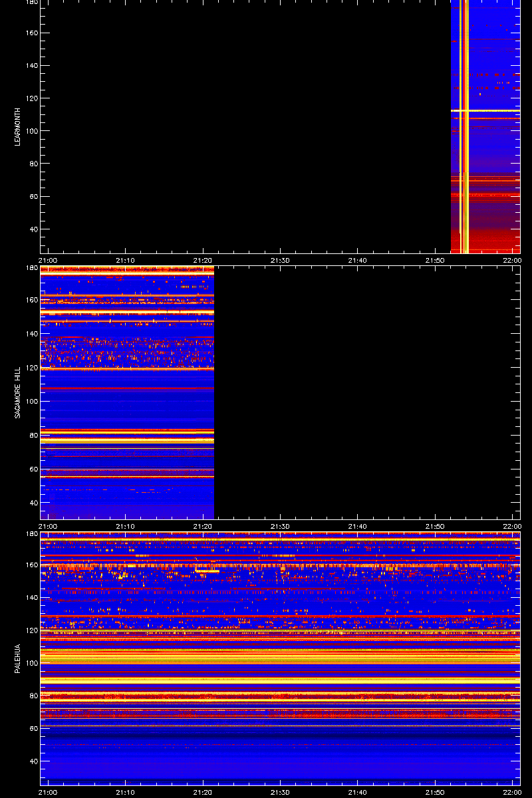Click 21:10 time label under Learmonth panel
The image size is (532, 798).
(x=125, y=260)
